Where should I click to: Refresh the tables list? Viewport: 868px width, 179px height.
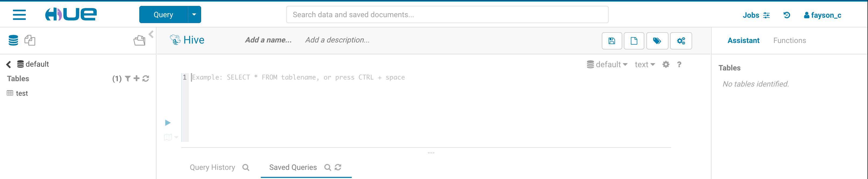(145, 78)
